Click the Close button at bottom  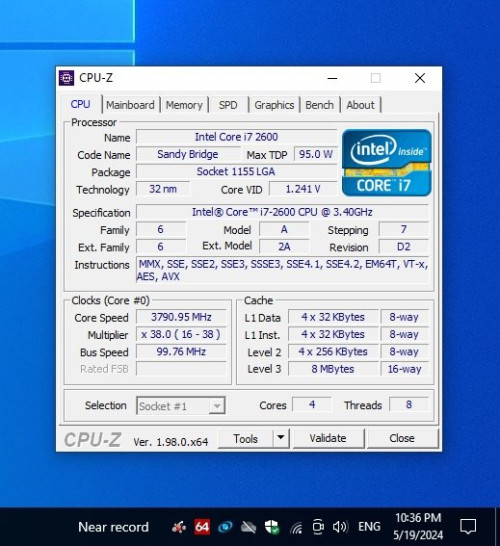click(402, 438)
